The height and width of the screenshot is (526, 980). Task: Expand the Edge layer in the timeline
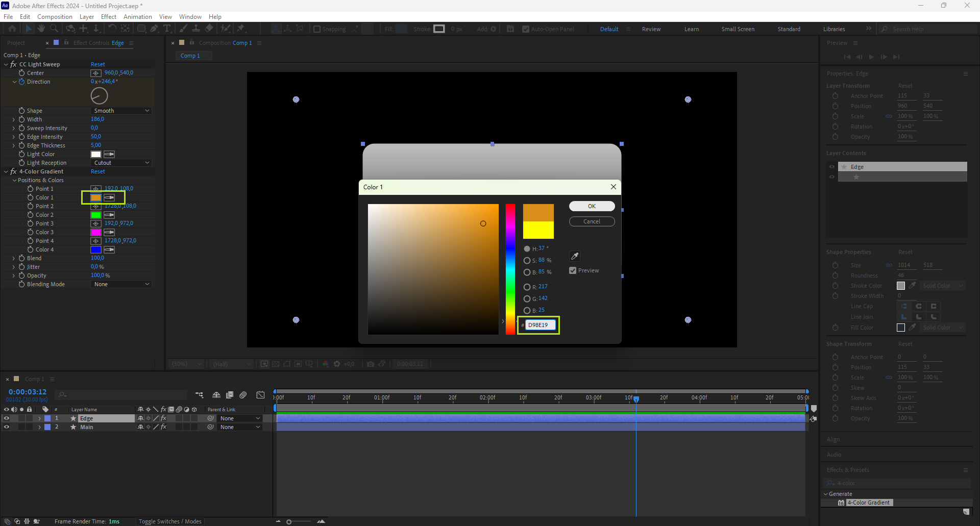[39, 418]
